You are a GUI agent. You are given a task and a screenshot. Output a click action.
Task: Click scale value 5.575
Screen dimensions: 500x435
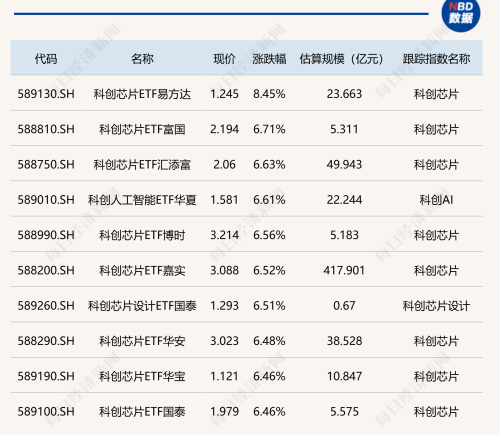tap(344, 412)
